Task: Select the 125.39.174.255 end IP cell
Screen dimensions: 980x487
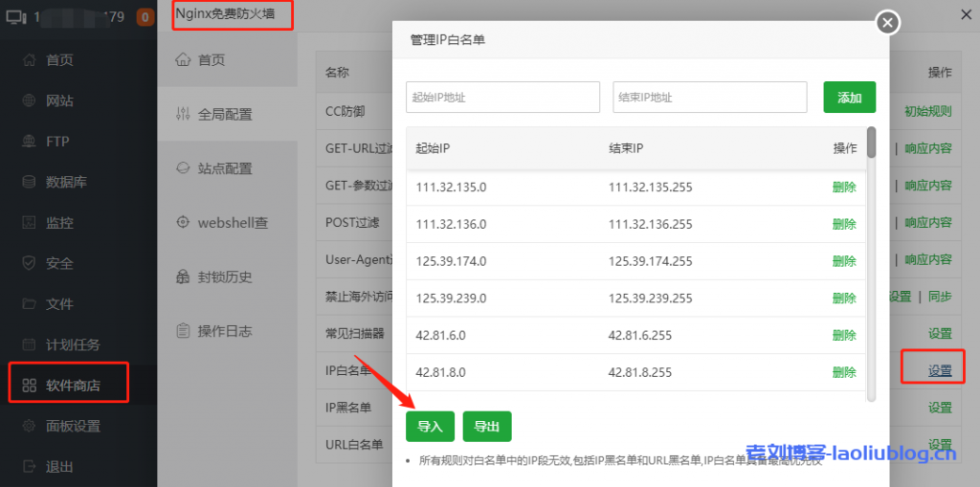Action: point(650,261)
